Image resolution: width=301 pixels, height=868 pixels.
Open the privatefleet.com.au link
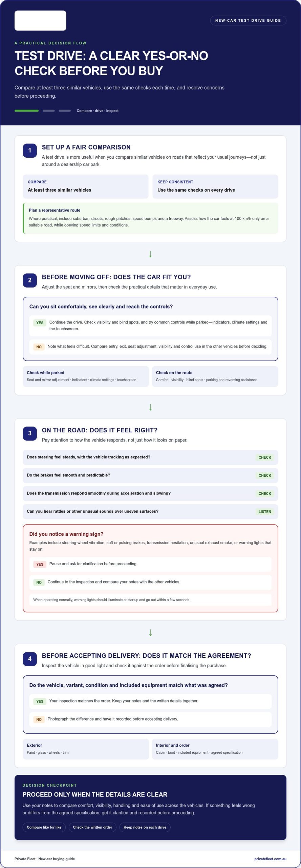point(270,859)
